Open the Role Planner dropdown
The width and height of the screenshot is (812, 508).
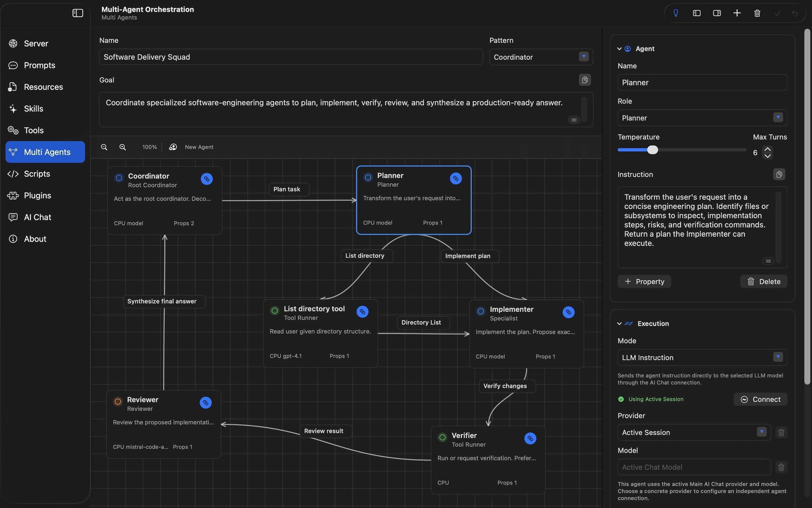tap(702, 118)
